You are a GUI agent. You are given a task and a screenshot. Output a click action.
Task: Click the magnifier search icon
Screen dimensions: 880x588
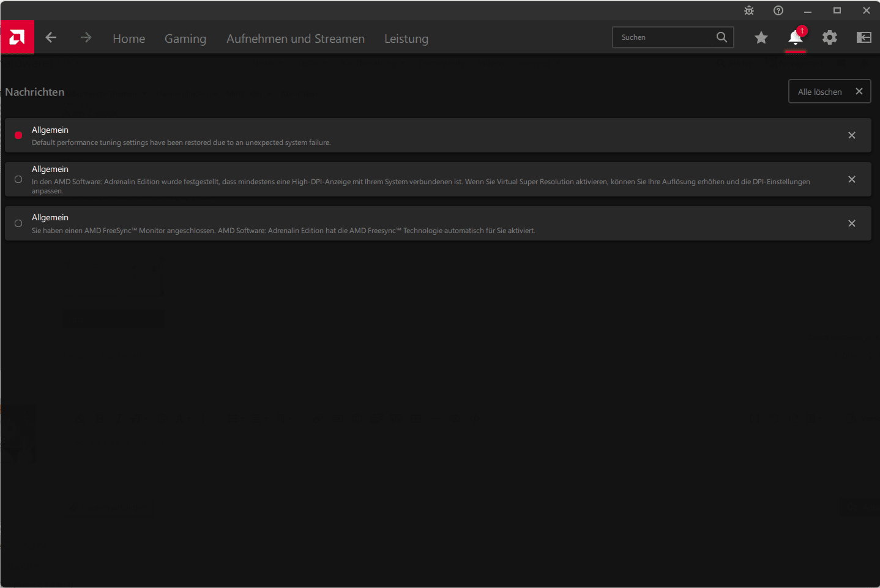click(x=722, y=37)
